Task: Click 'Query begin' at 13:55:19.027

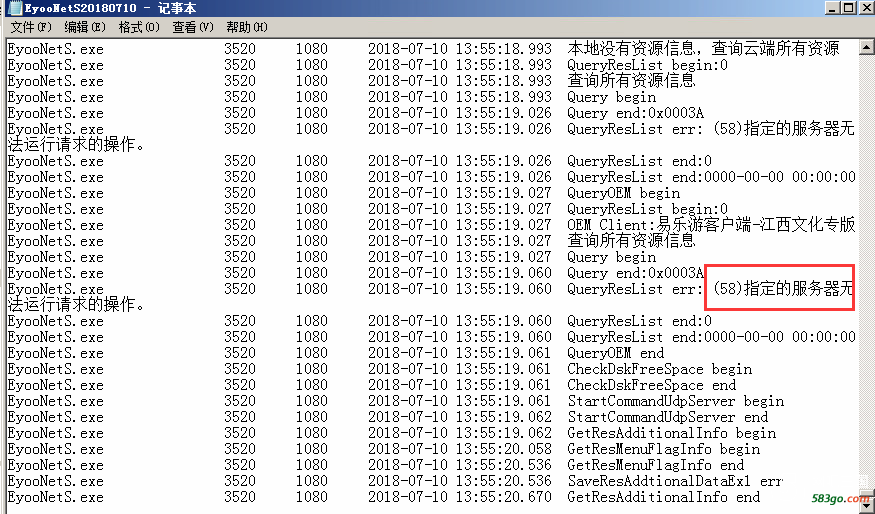Action: click(x=612, y=257)
